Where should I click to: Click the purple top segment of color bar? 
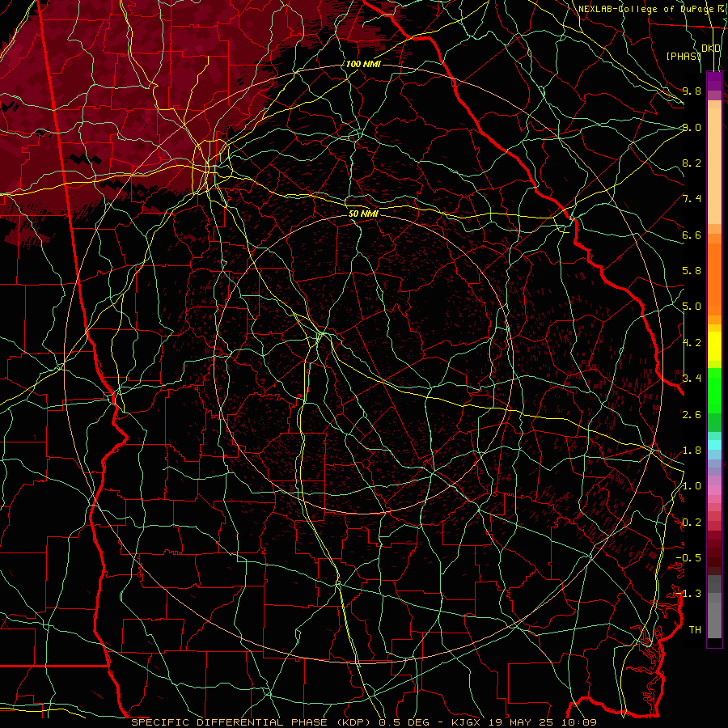[x=714, y=81]
